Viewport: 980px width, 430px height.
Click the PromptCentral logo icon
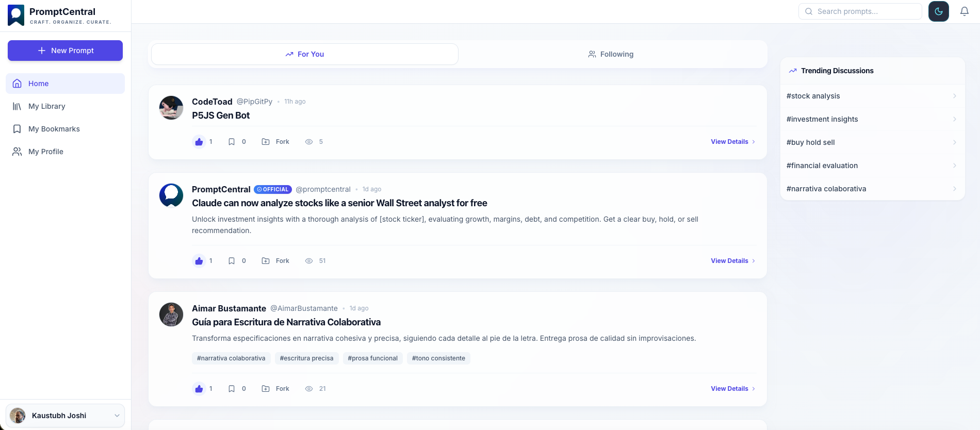tap(16, 15)
